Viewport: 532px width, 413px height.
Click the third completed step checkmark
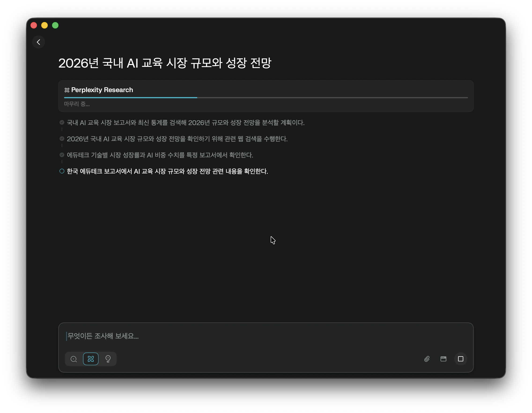(x=62, y=155)
